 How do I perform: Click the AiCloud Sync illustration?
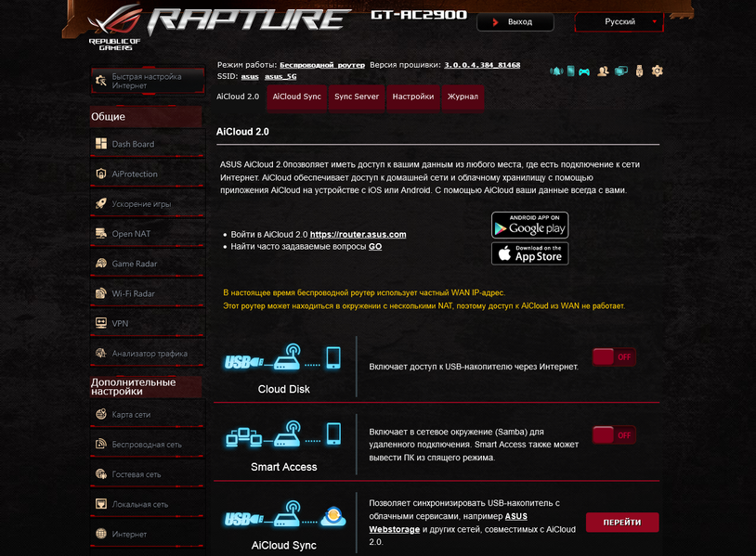[285, 515]
